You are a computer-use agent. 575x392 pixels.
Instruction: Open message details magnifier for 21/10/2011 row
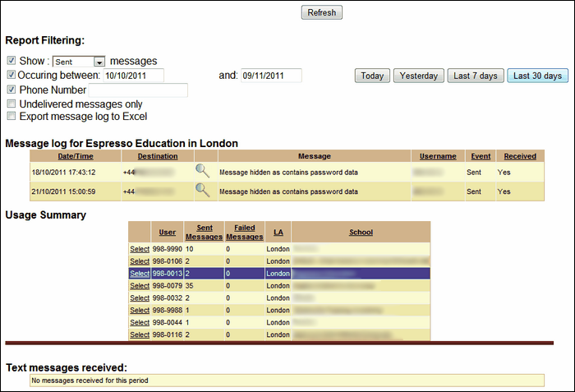pos(202,190)
